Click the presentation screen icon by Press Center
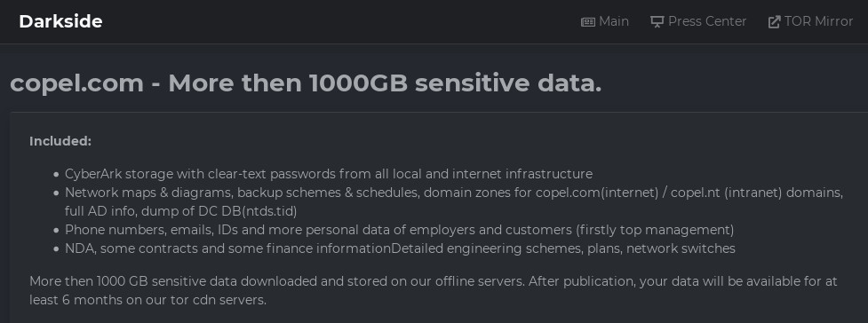Viewport: 868px width, 323px height. (657, 22)
